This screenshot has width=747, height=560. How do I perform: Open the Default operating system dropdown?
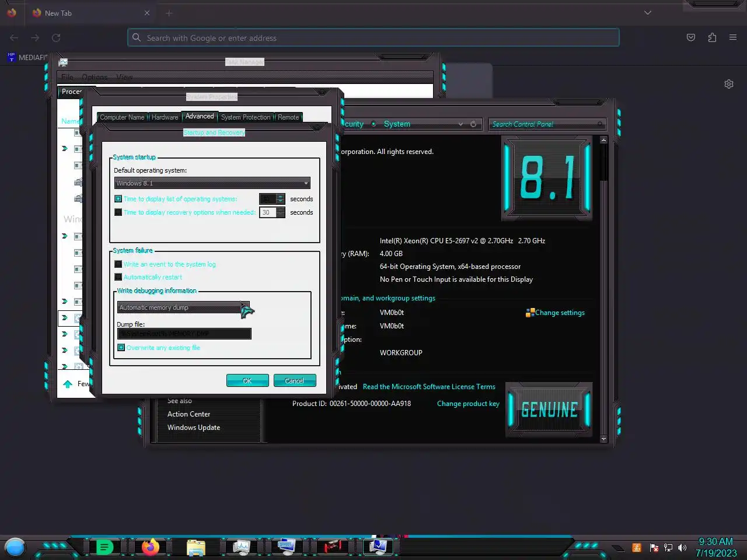212,183
